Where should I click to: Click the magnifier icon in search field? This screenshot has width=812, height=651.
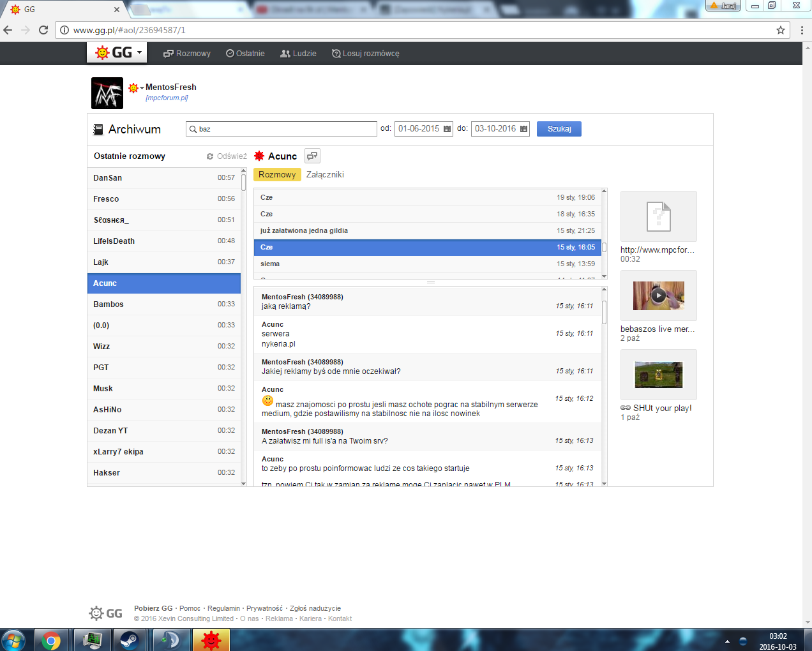pyautogui.click(x=193, y=129)
